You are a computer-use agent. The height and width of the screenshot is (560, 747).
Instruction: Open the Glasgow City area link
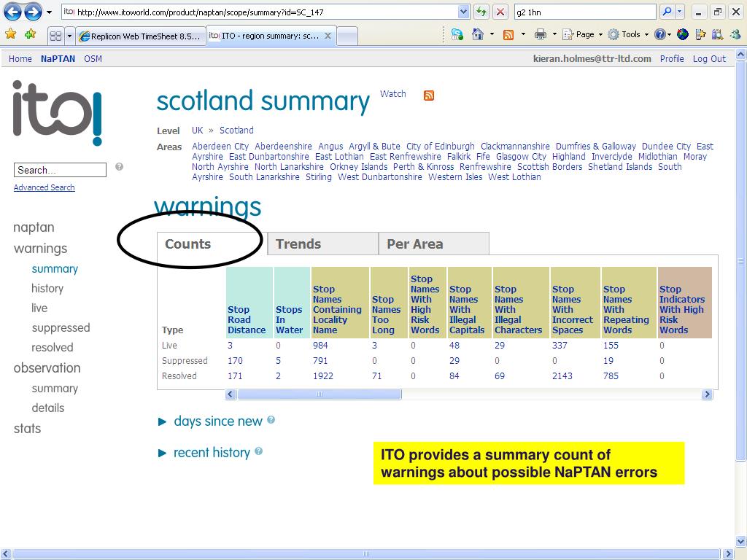[x=521, y=157]
